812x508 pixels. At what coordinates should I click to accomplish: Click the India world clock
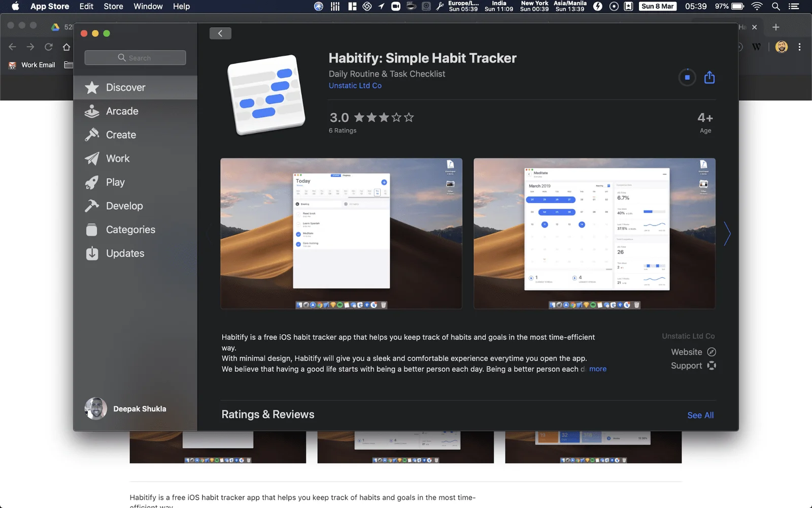[499, 6]
